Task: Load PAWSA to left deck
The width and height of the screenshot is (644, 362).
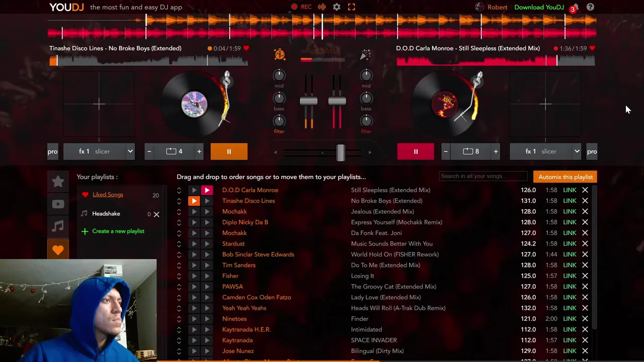Action: (x=194, y=287)
